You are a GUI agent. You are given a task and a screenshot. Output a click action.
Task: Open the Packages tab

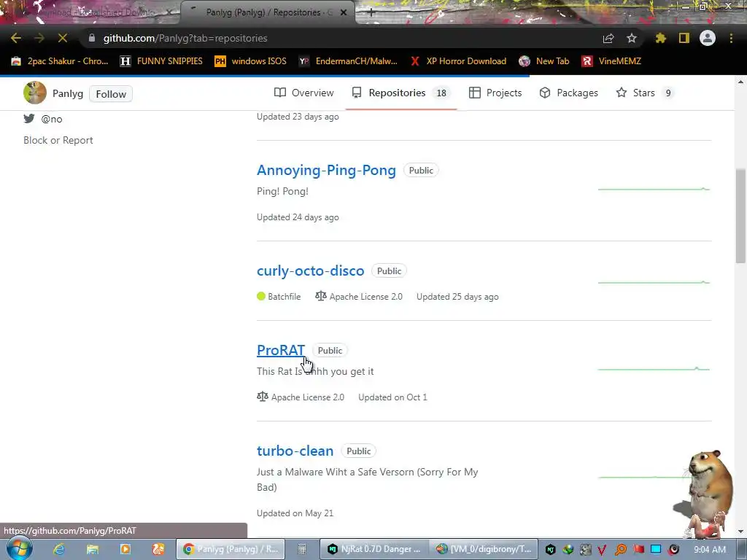pyautogui.click(x=568, y=93)
